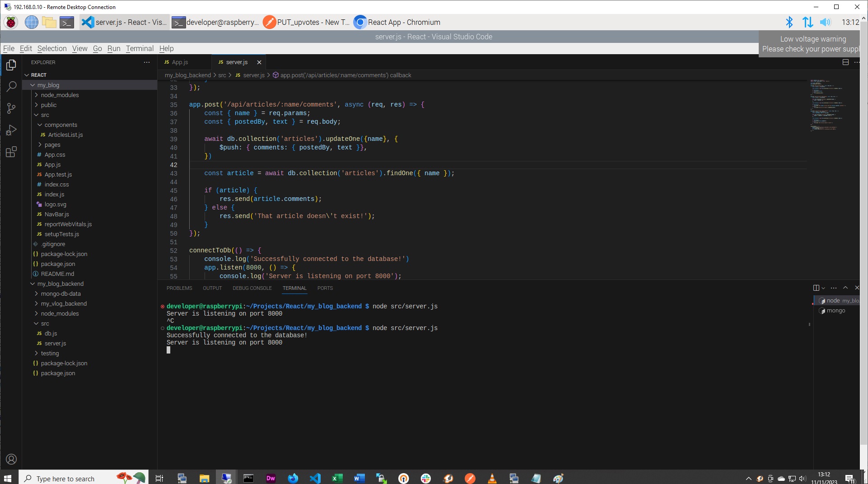Close the terminal panel
868x484 pixels.
(x=857, y=288)
